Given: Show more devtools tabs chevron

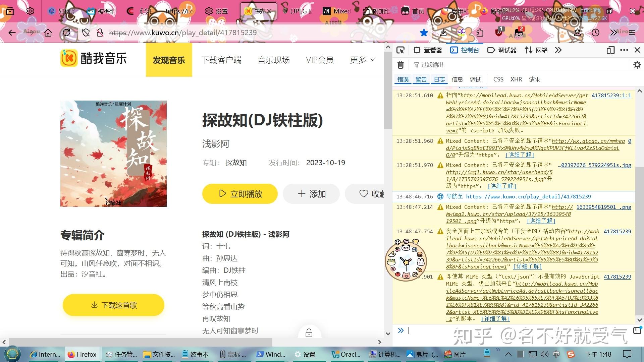Looking at the screenshot, I should (558, 50).
